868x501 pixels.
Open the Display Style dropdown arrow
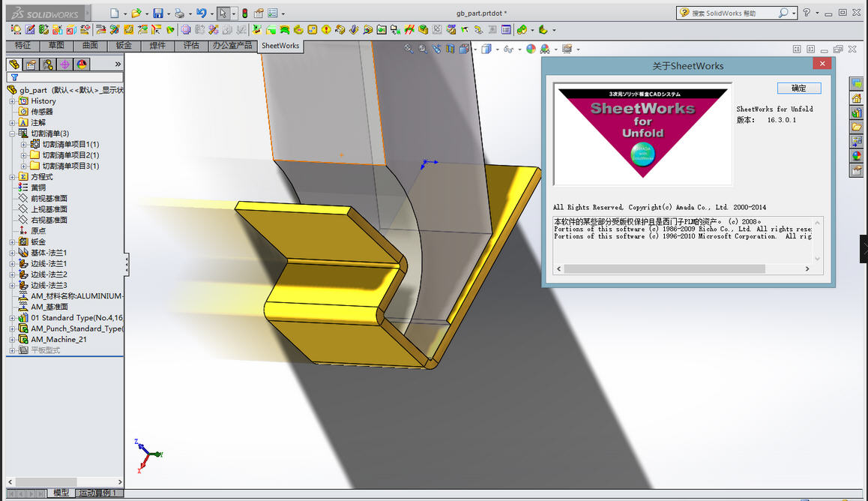click(496, 49)
